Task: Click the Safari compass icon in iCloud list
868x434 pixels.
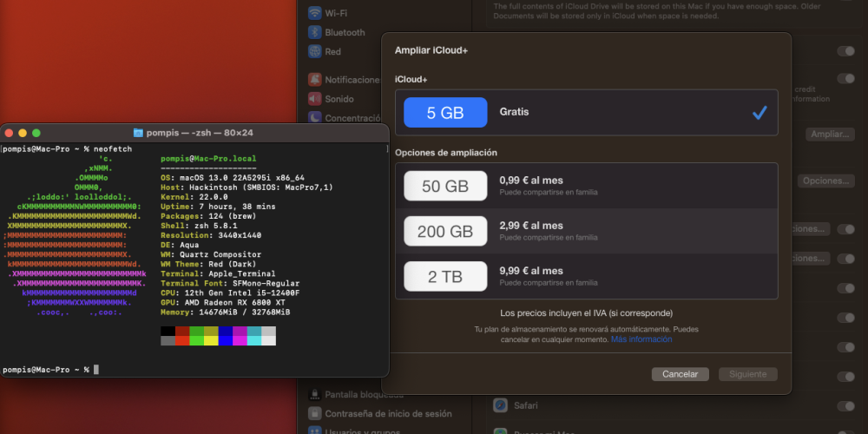Action: pos(501,405)
